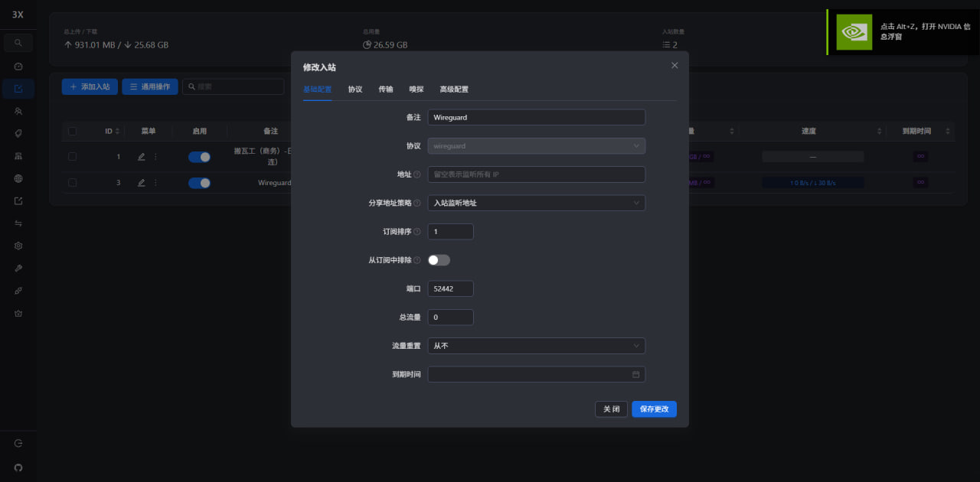The height and width of the screenshot is (482, 980).
Task: Close the 修改入站 dialog with X icon
Action: click(x=675, y=66)
